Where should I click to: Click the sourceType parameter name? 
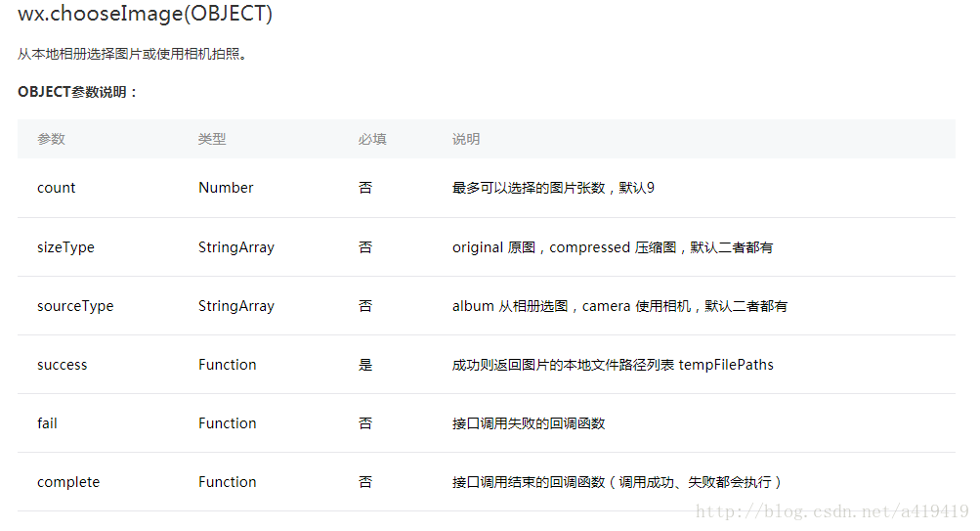point(75,306)
